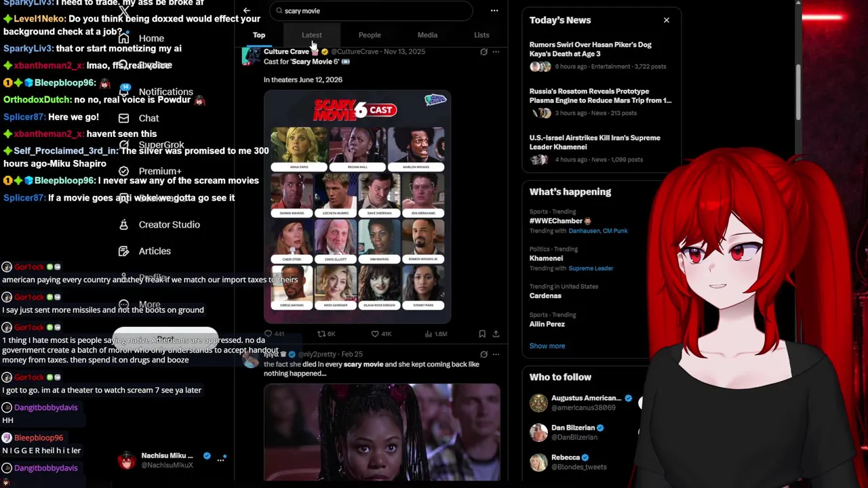868x488 pixels.
Task: Click Nachisu Miku account avatar
Action: tap(127, 460)
